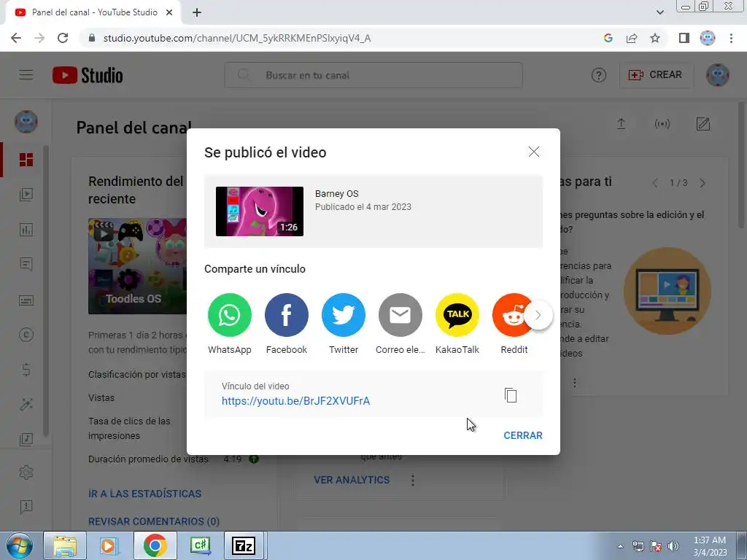Open Send feedback icon in sidebar

coord(26,507)
